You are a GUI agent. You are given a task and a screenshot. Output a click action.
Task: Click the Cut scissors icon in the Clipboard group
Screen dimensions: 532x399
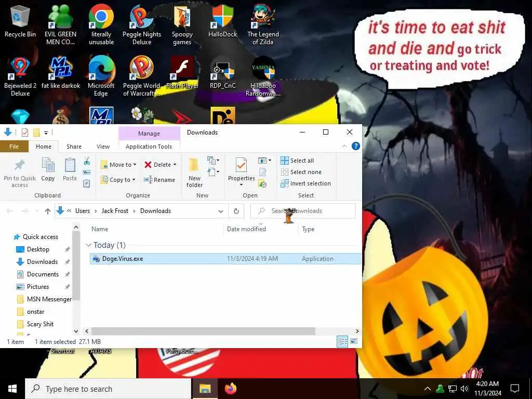pos(87,161)
